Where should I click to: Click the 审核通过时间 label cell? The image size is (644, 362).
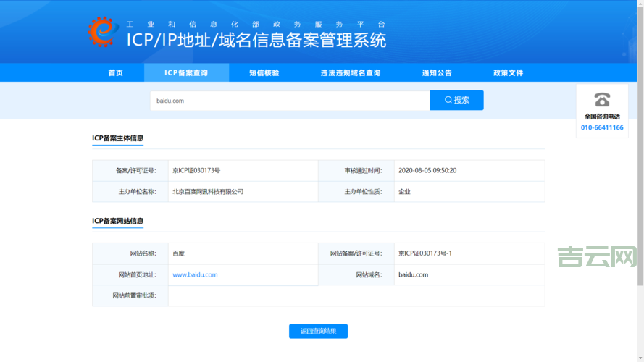point(356,171)
